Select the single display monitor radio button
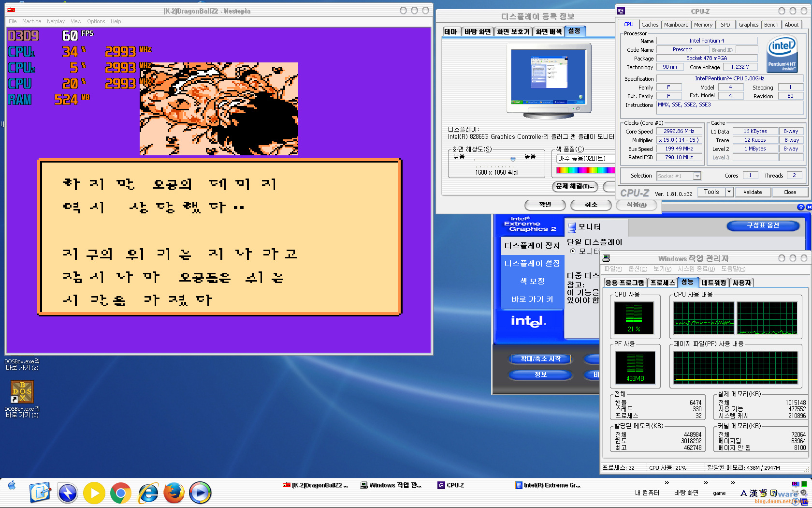Screen dimensions: 812x508 pyautogui.click(x=573, y=251)
